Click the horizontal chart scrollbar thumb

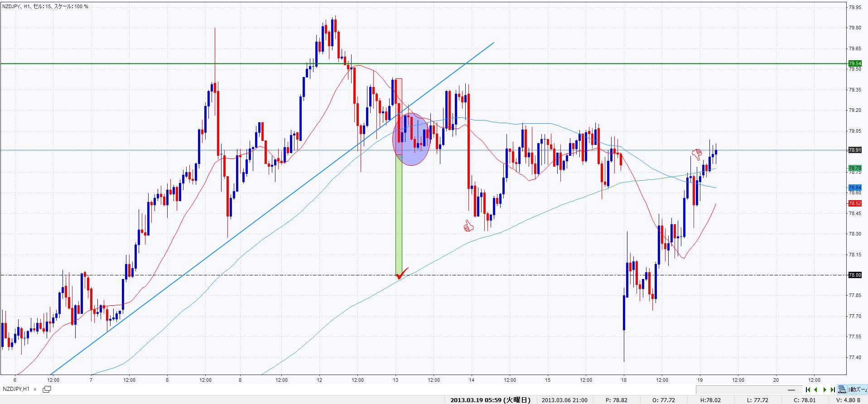[x=791, y=390]
